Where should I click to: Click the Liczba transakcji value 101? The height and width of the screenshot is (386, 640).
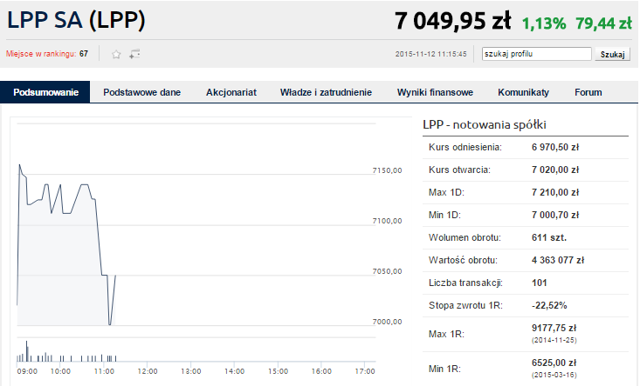(x=539, y=283)
